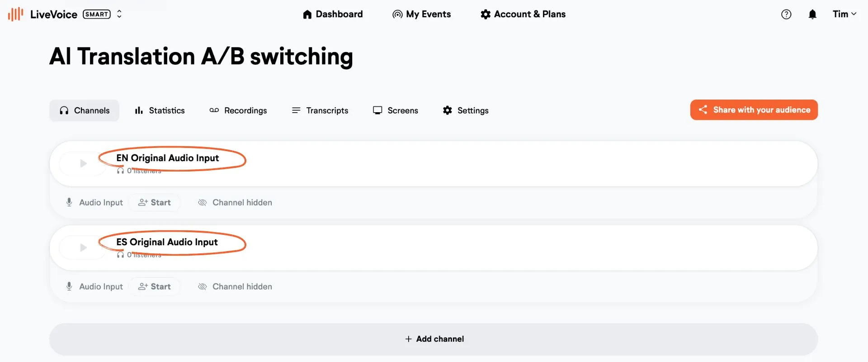The image size is (868, 362).
Task: Go to Dashboard
Action: pyautogui.click(x=333, y=14)
